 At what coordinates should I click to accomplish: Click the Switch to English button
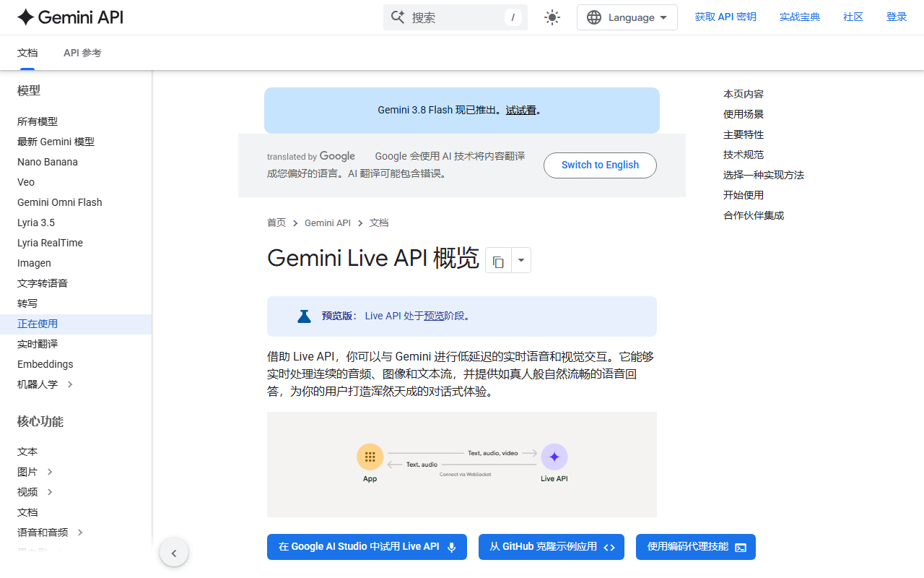point(600,165)
